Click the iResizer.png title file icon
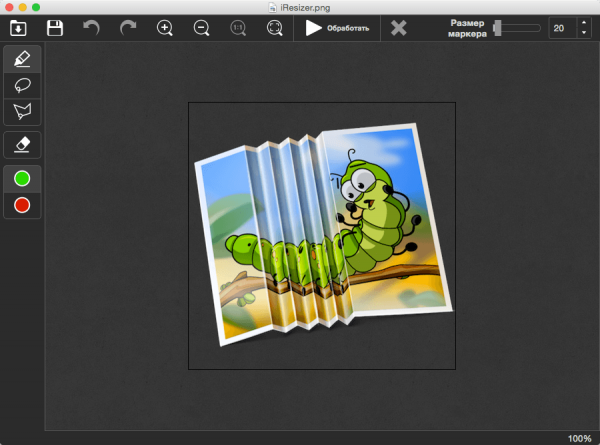Screen dimensions: 600x445 [272, 7]
